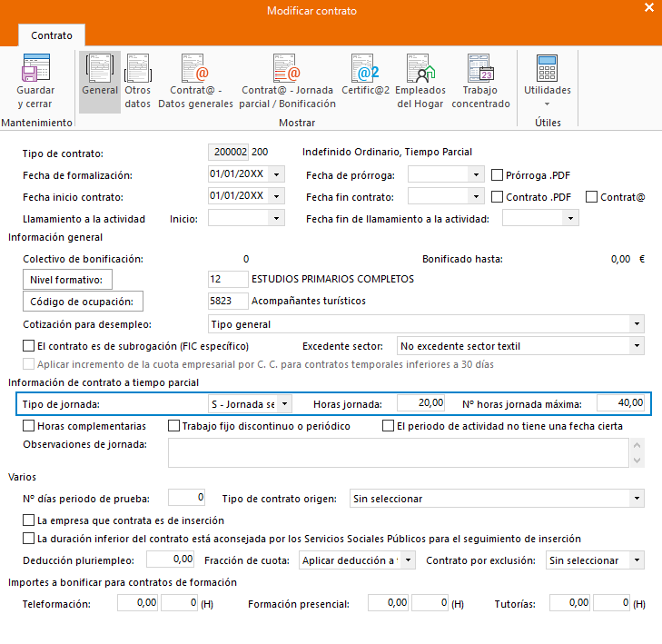
Task: Click Formación presencial hours field
Action: (430, 602)
